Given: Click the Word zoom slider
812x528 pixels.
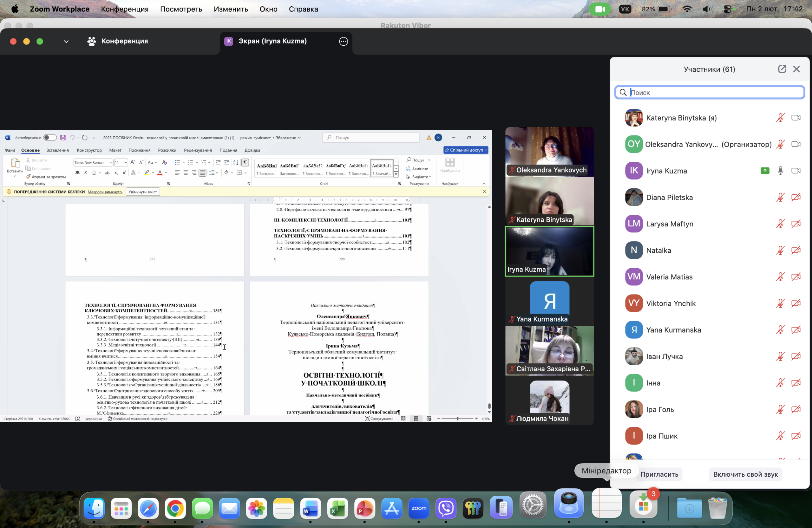Looking at the screenshot, I should pos(457,419).
